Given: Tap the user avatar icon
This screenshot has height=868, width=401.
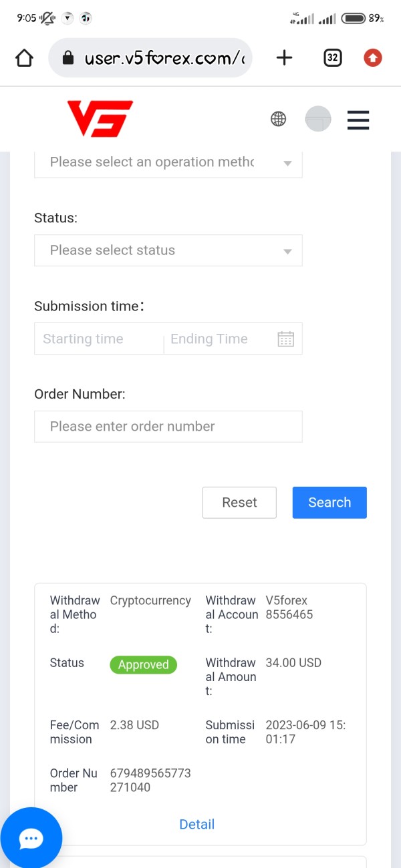Looking at the screenshot, I should (x=318, y=119).
